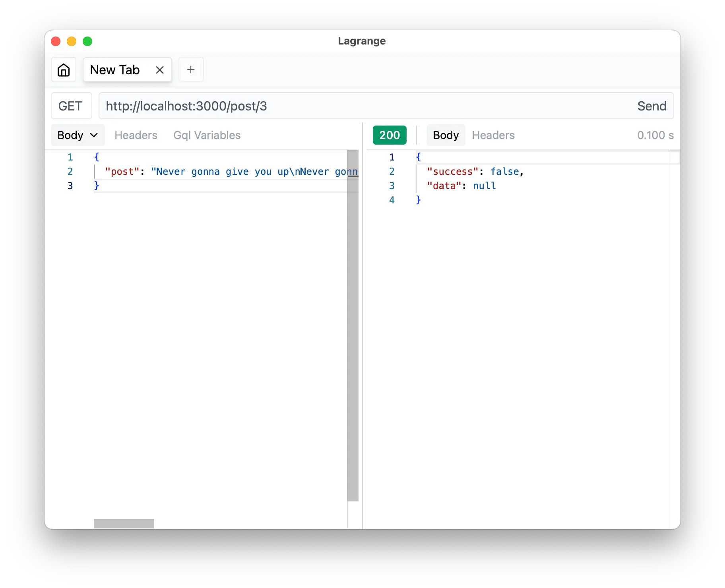725x588 pixels.
Task: Switch to request Headers tab
Action: 136,135
